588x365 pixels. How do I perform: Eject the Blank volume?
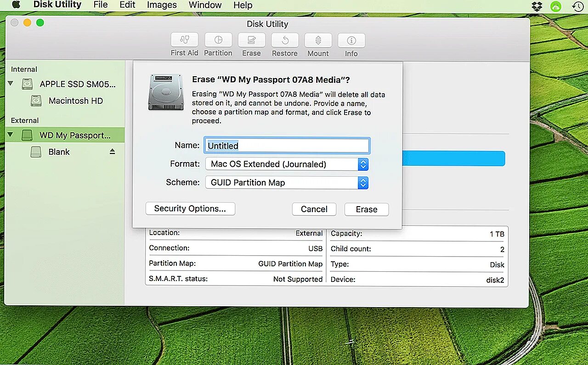pos(113,152)
